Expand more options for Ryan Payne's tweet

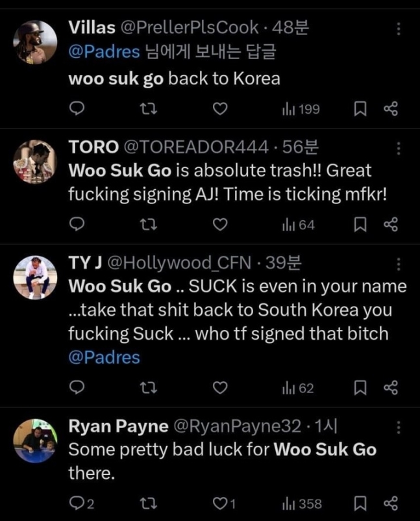399,427
